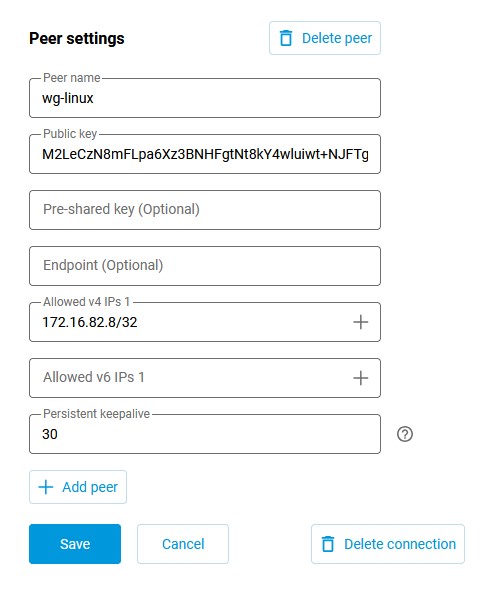Image resolution: width=490 pixels, height=591 pixels.
Task: Click the empty Allowed v6 IPs field
Action: [x=188, y=378]
